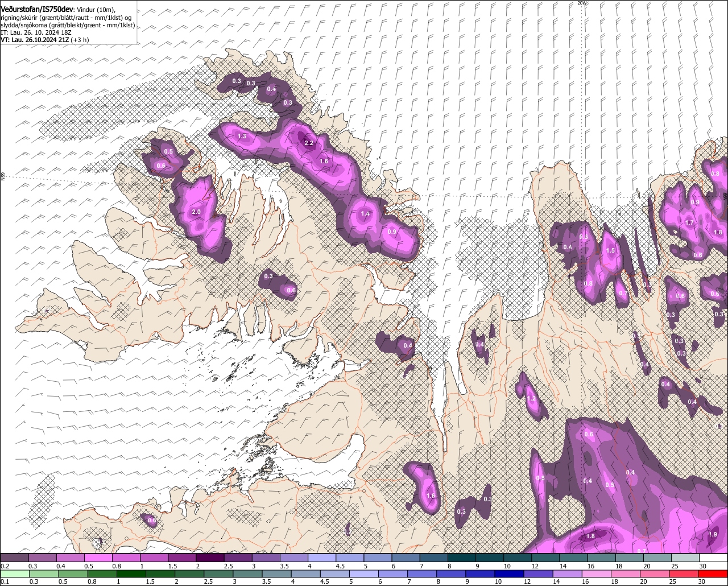Image resolution: width=728 pixels, height=586 pixels.
Task: Pick the dark purple 0.2 swatch in the upper legend
Action: pyautogui.click(x=14, y=558)
